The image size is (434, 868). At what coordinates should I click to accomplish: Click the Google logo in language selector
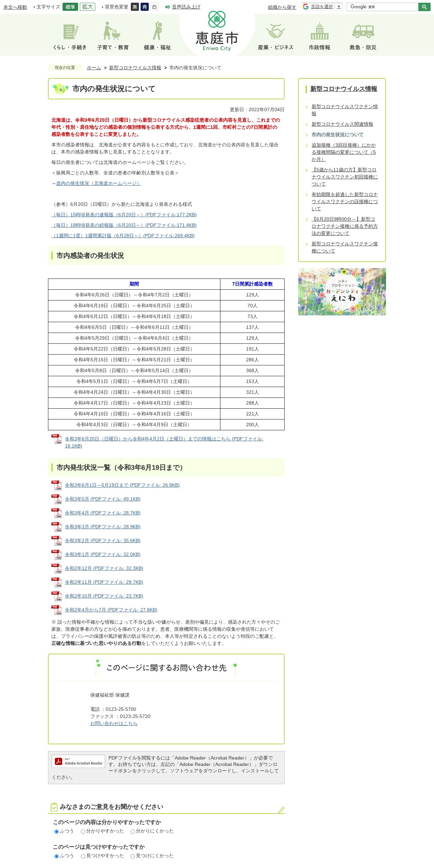point(306,7)
